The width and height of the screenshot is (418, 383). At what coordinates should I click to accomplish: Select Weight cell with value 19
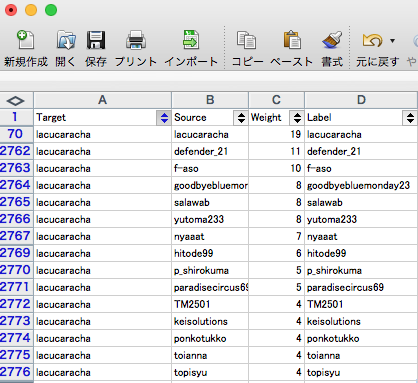click(x=276, y=134)
